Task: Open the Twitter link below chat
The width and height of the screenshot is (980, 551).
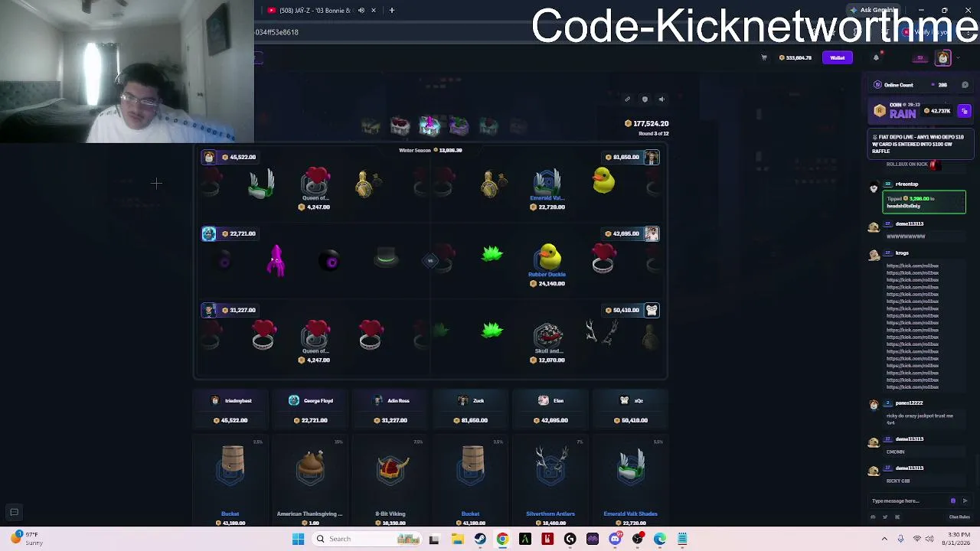Action: pos(885,517)
